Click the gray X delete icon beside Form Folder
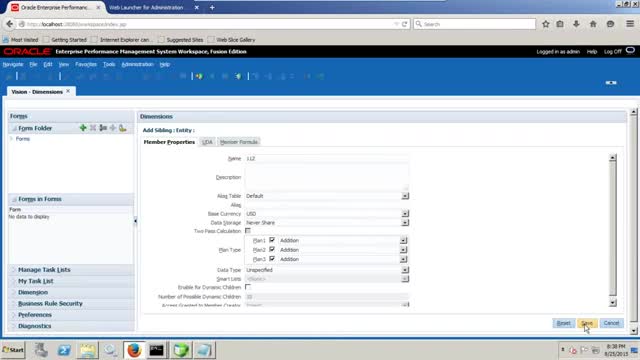 pyautogui.click(x=93, y=128)
